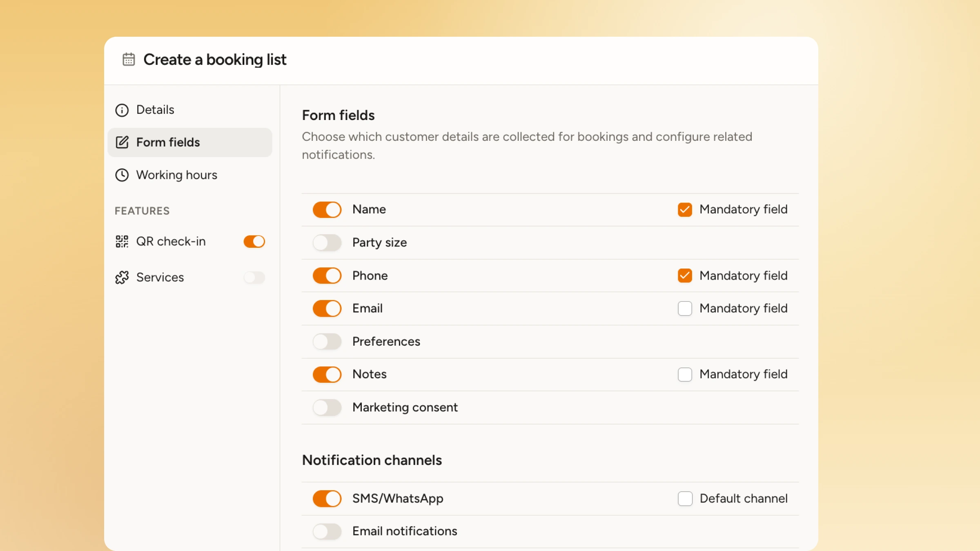Check Mandatory field for Notes
This screenshot has width=980, height=551.
(x=685, y=374)
